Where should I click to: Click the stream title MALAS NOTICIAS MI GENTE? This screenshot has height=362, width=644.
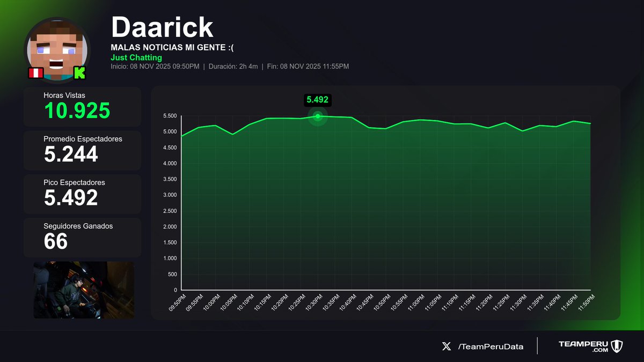172,48
